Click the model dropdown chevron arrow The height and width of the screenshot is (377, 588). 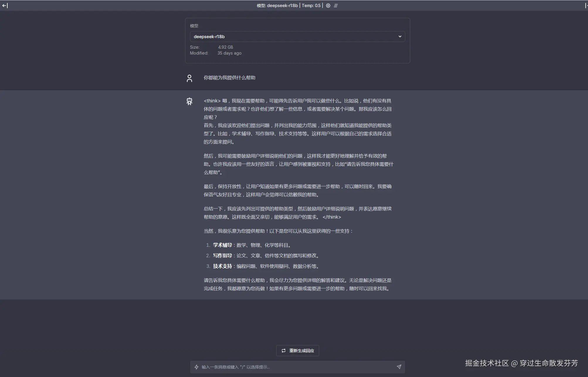[400, 37]
